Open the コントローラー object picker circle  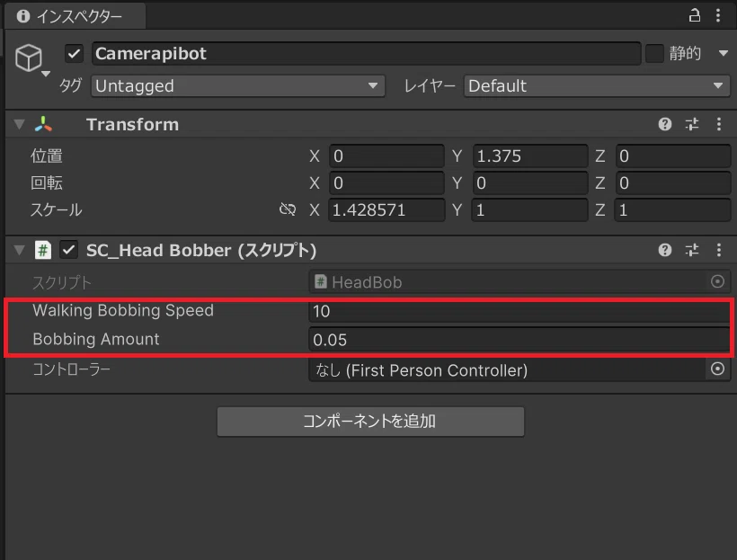pos(717,369)
